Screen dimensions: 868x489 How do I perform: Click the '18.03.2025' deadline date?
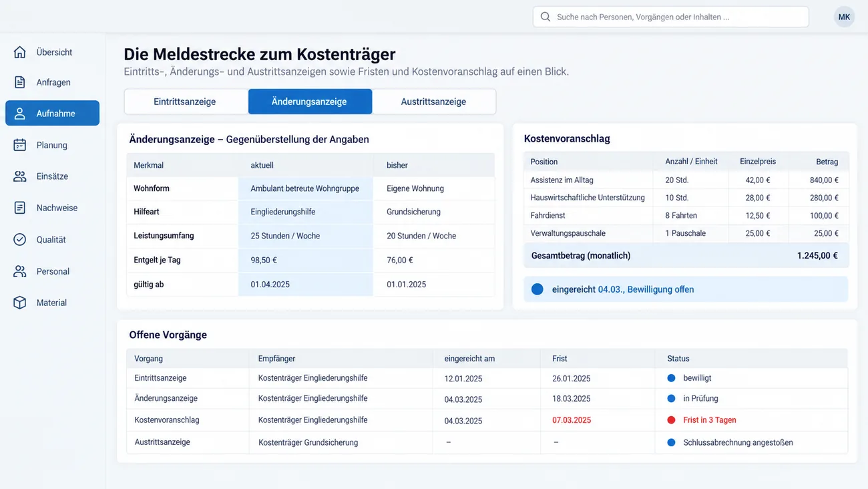[572, 399]
